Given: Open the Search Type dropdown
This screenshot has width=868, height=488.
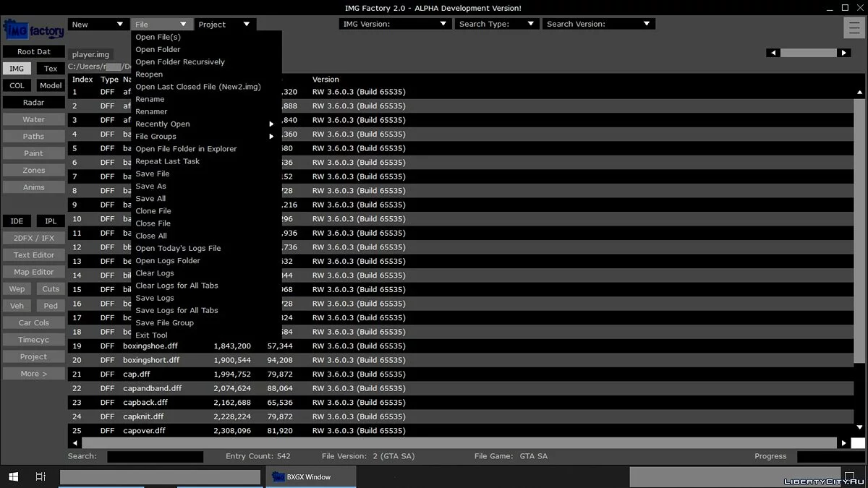Looking at the screenshot, I should [497, 25].
